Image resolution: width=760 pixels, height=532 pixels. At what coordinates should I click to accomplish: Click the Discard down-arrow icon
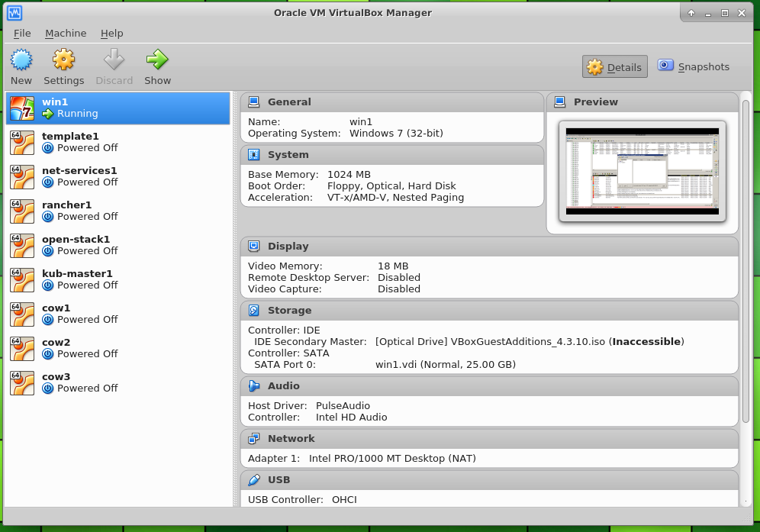pos(114,60)
